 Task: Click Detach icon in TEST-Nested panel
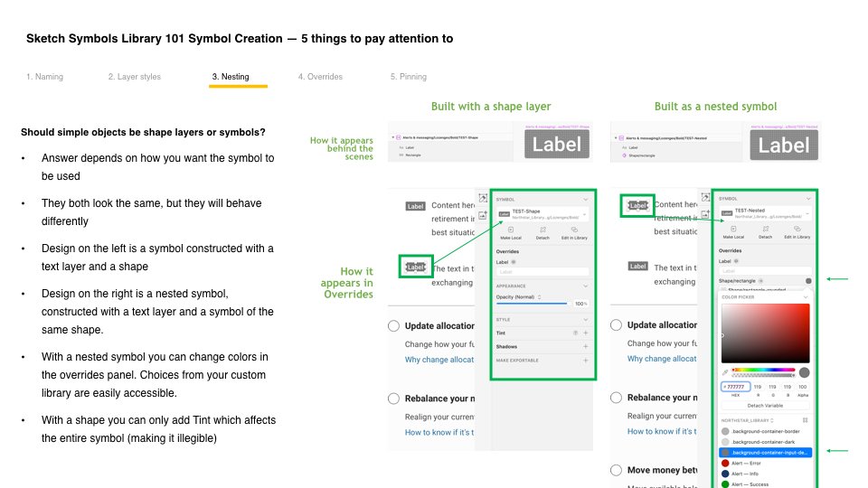pos(765,229)
